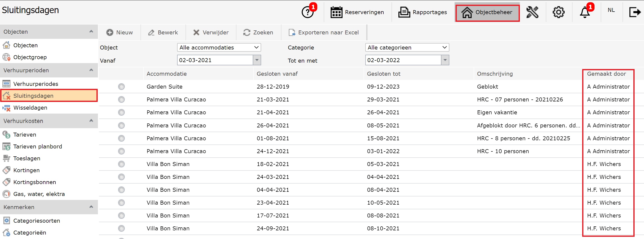Screen dimensions: 644x239
Task: Click the Kortingsbonnen tag icon
Action: point(6,182)
